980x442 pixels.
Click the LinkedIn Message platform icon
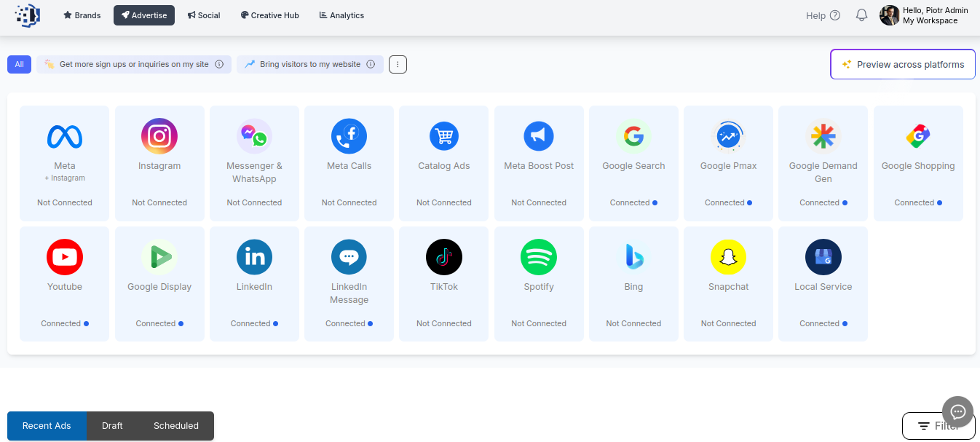click(x=349, y=257)
